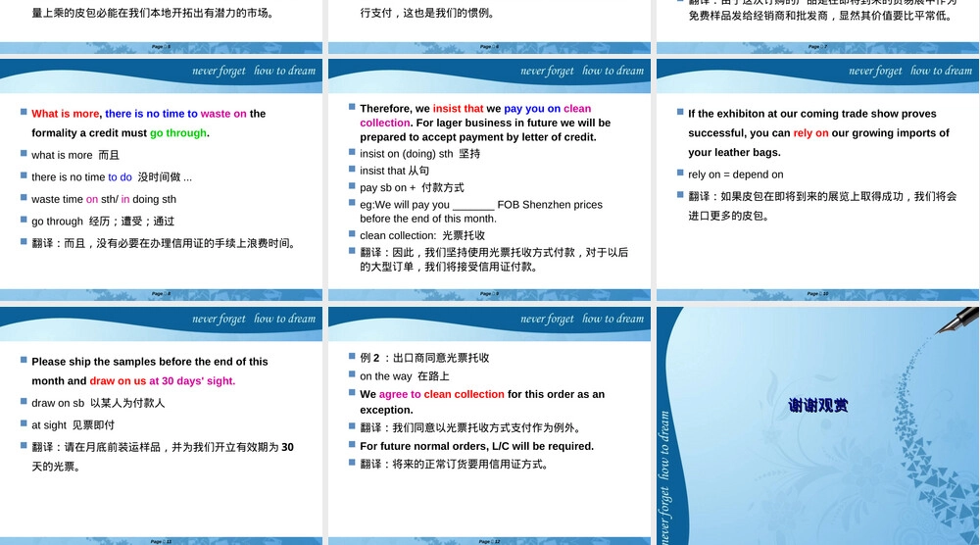This screenshot has height=545, width=980.
Task: Click 'Page 9' footer label
Action: click(489, 294)
